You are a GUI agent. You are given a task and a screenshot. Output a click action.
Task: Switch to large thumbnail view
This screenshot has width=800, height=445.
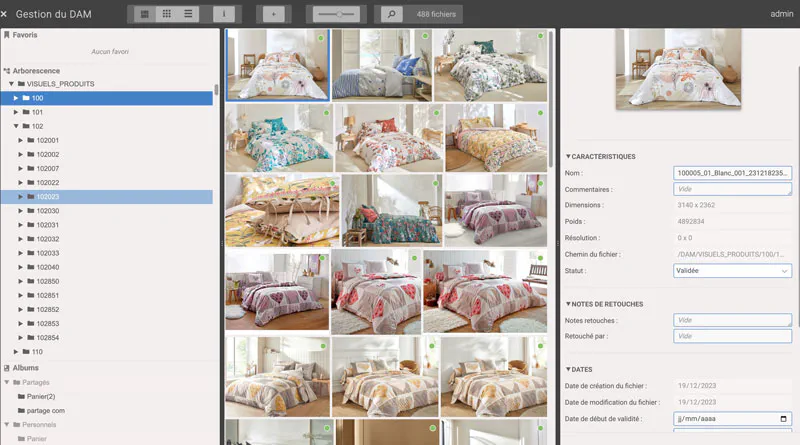[145, 14]
